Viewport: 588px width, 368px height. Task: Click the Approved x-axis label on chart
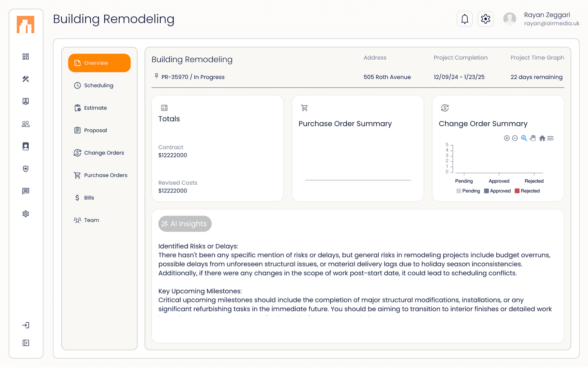[x=499, y=181]
